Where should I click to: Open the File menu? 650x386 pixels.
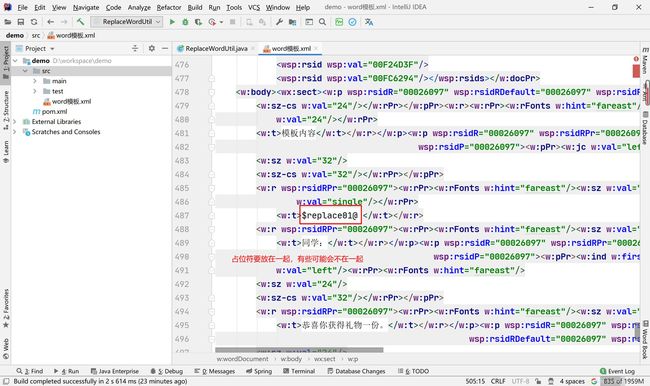click(22, 7)
